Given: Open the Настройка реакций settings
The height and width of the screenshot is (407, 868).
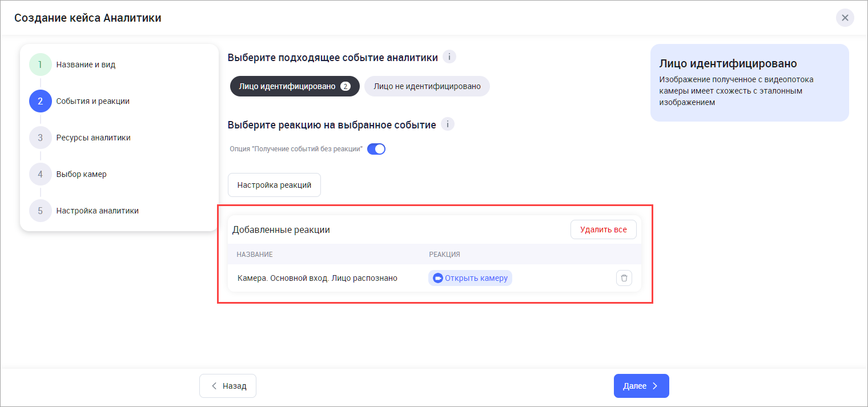Looking at the screenshot, I should [x=274, y=185].
